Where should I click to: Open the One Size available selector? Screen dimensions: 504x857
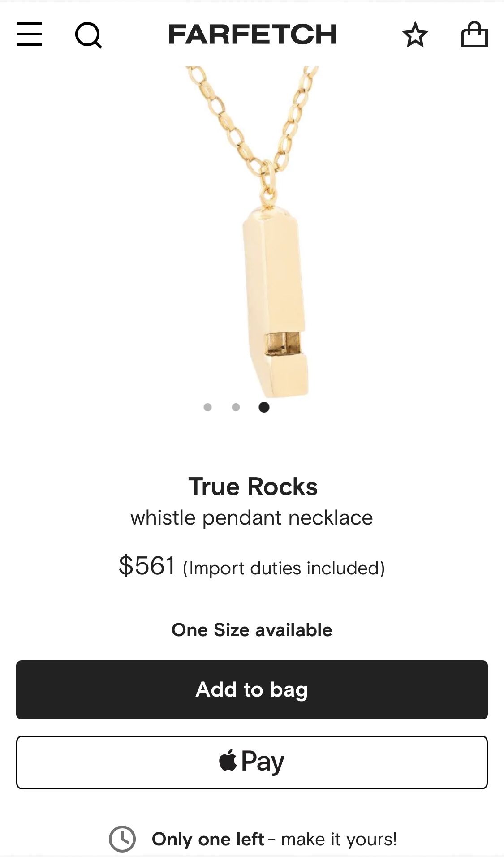pyautogui.click(x=252, y=630)
